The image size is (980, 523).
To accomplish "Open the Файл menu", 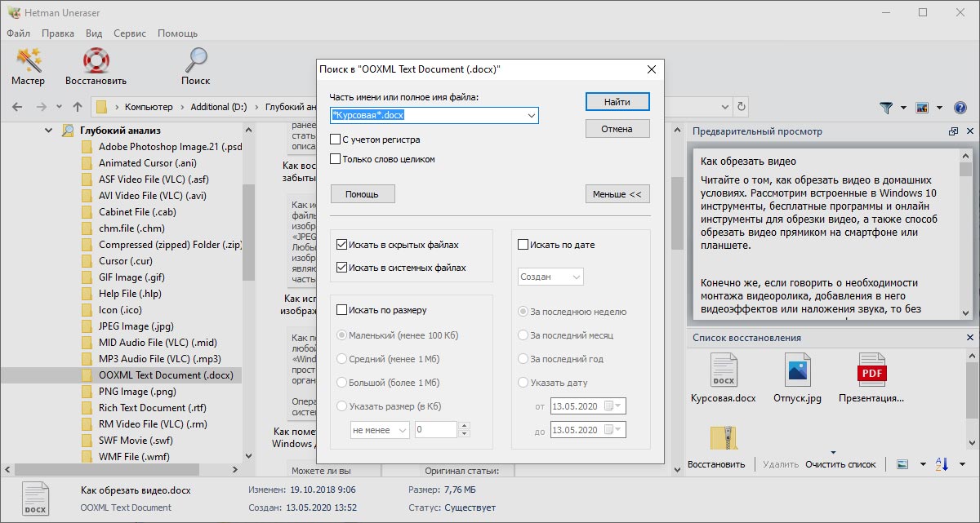I will (x=18, y=33).
